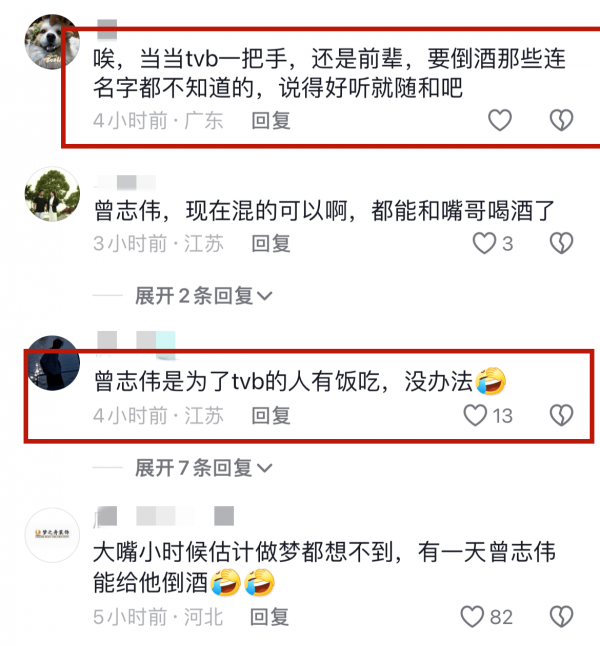This screenshot has height=646, width=600.
Task: Dislike the 为了tvb的人有饭吃 comment
Action: click(562, 415)
